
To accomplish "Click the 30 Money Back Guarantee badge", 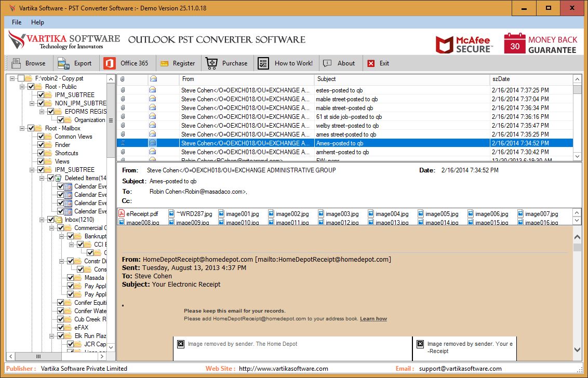I will tap(540, 44).
